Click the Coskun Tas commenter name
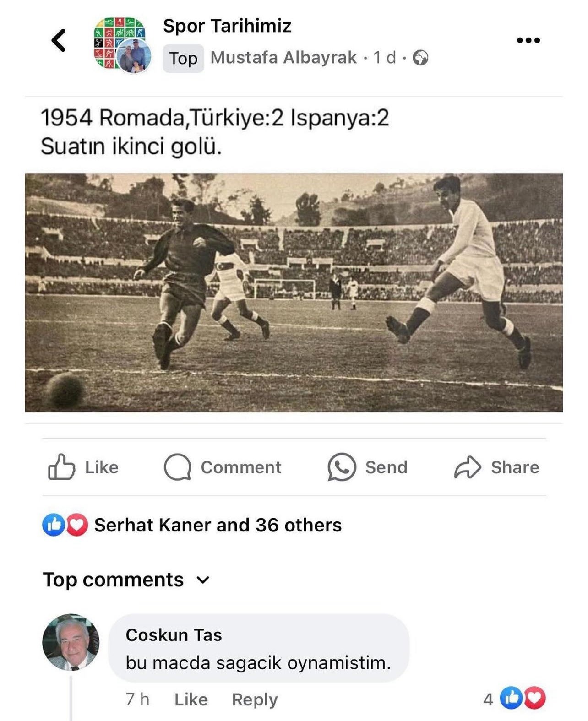The image size is (588, 721). (174, 635)
